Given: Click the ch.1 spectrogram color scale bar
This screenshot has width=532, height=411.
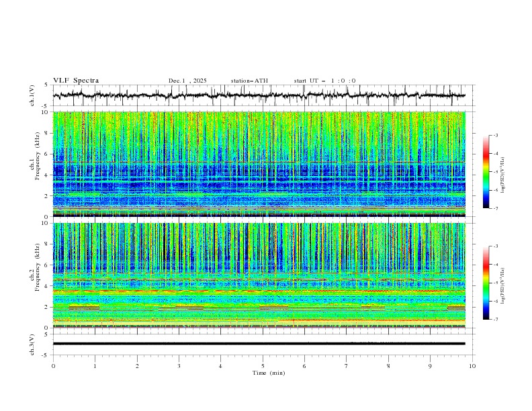Looking at the screenshot, I should pos(486,172).
